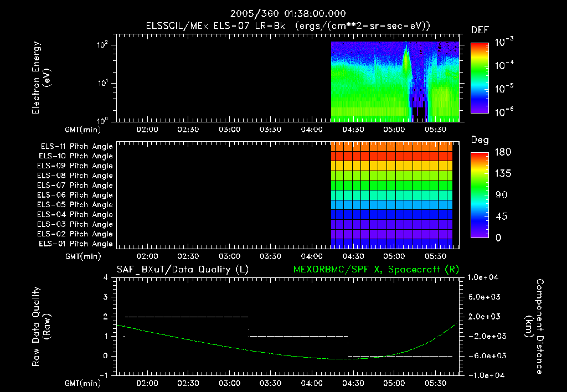Select the ELS-05 Pitch Angle row label
567x392 pixels.
click(x=75, y=205)
